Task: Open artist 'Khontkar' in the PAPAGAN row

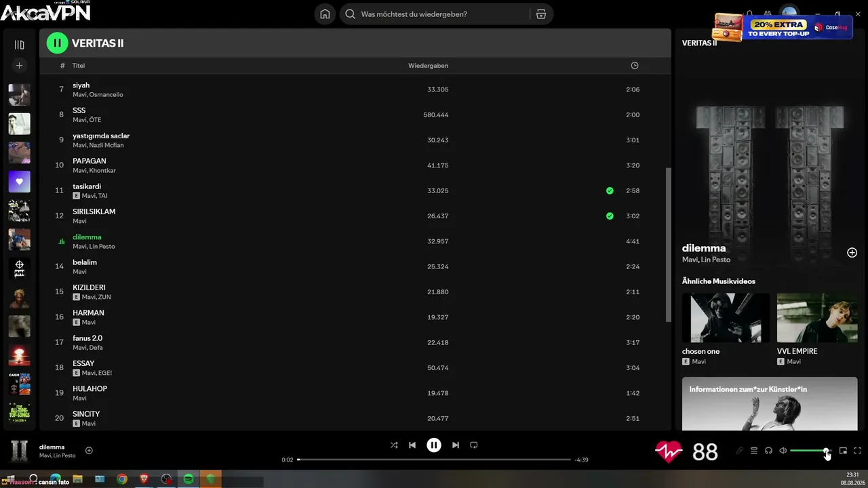Action: coord(102,170)
